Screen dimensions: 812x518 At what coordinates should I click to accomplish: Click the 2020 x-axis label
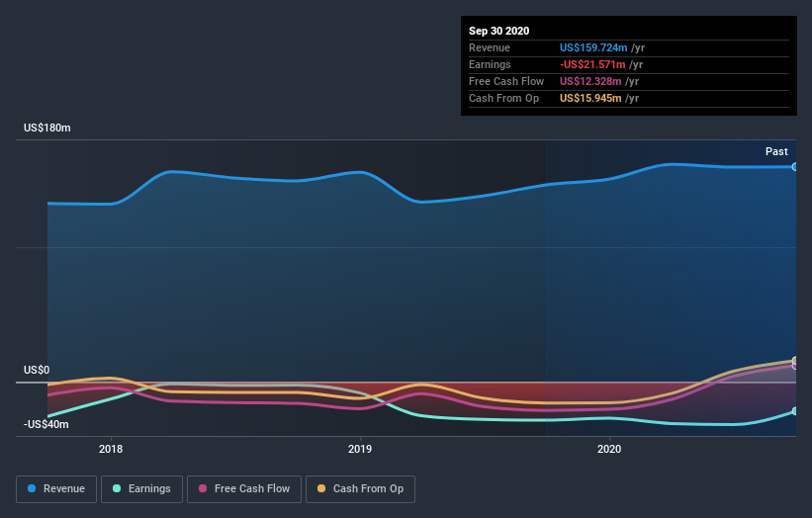609,449
